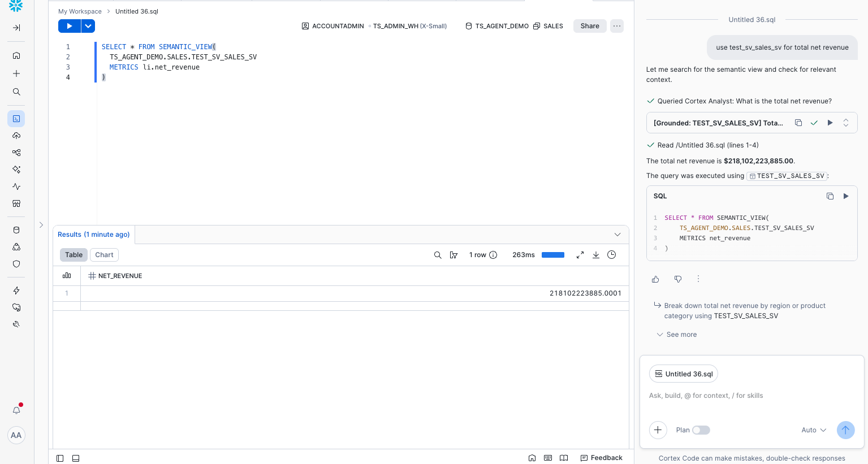
Task: Open the SALES schema selector
Action: tap(549, 26)
